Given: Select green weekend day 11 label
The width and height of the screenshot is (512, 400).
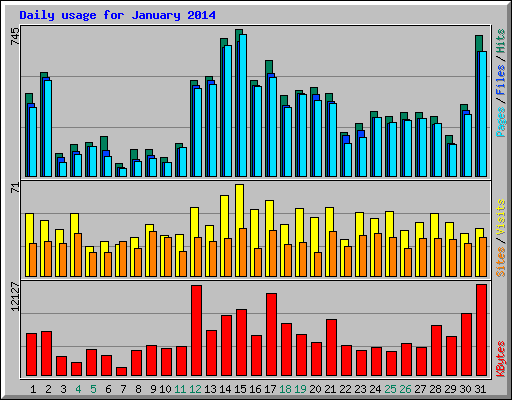Looking at the screenshot, I should coord(180,389).
